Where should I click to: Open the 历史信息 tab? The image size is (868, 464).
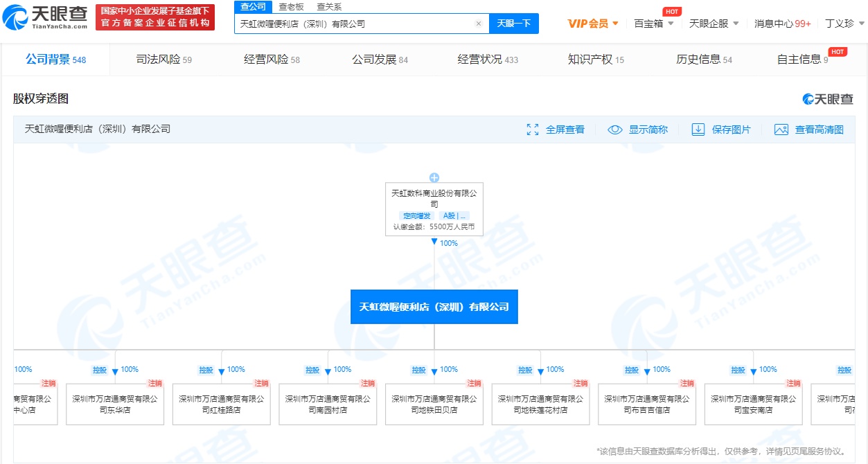point(705,60)
